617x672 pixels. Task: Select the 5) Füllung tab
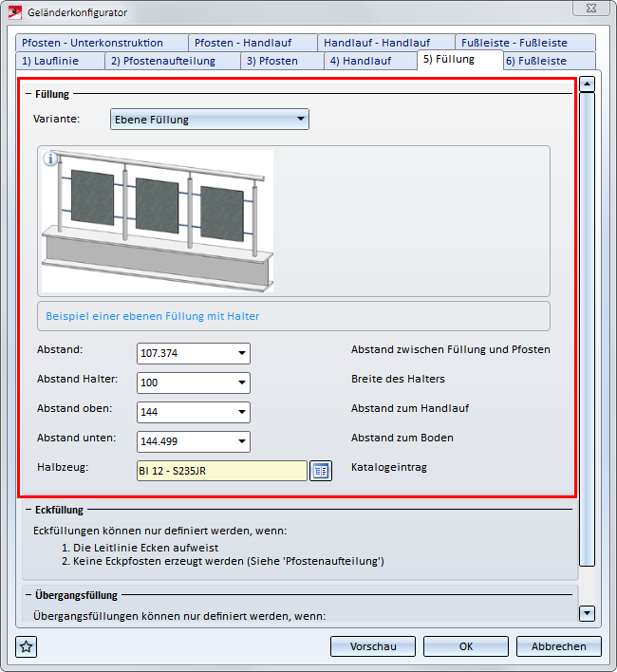[x=459, y=60]
